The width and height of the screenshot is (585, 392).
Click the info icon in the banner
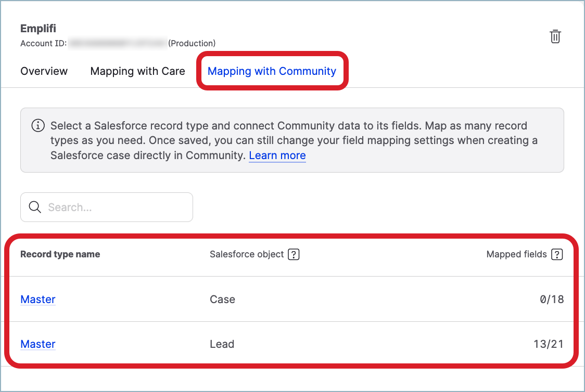(37, 126)
